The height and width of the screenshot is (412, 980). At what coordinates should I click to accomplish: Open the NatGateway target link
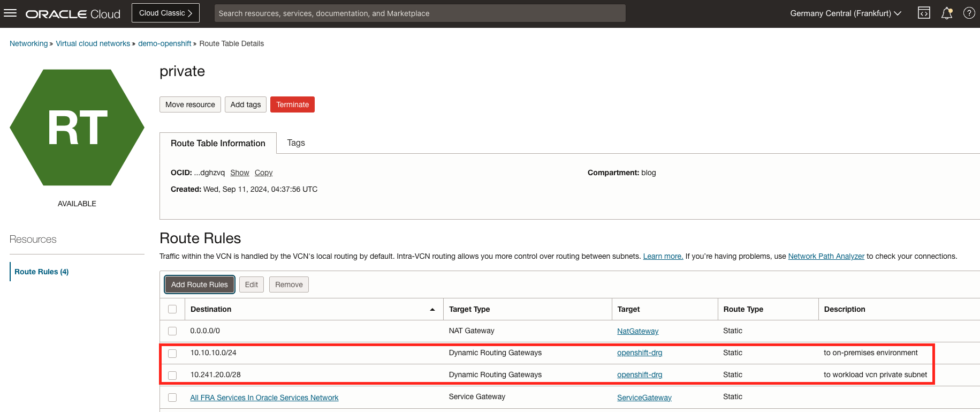pos(638,331)
